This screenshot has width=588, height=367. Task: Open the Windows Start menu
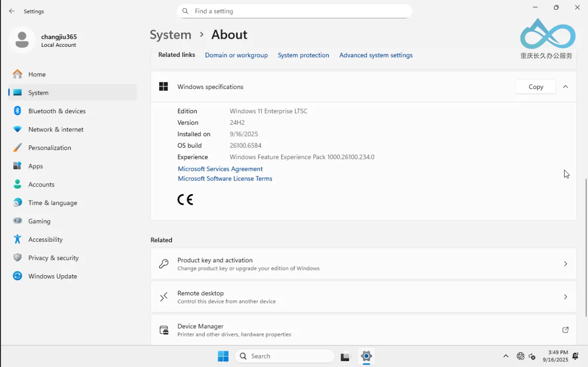tap(223, 356)
